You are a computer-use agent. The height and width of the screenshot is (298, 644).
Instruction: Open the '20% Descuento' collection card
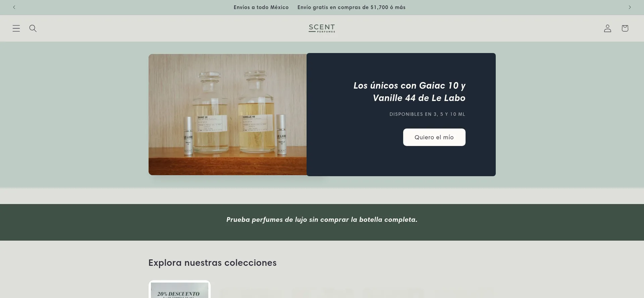tap(179, 289)
